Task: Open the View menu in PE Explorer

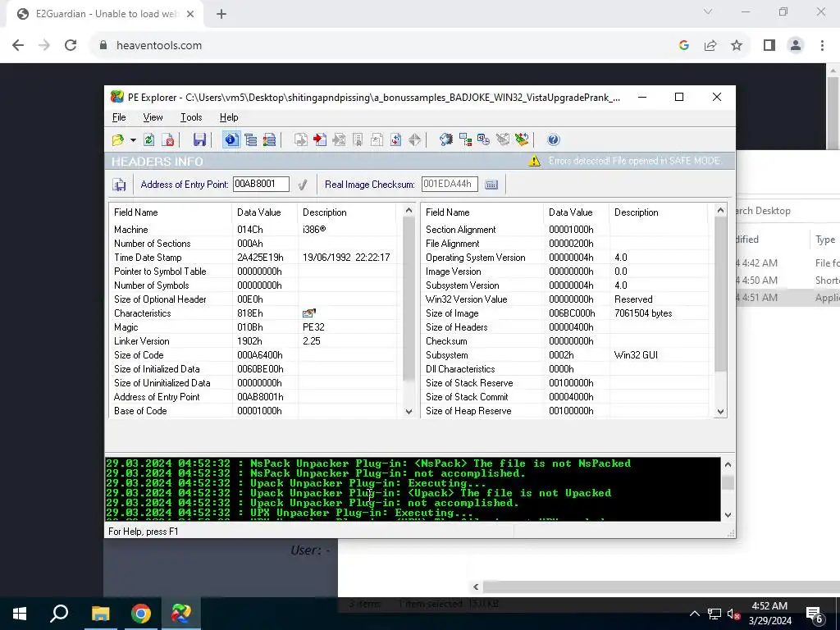Action: click(x=153, y=117)
